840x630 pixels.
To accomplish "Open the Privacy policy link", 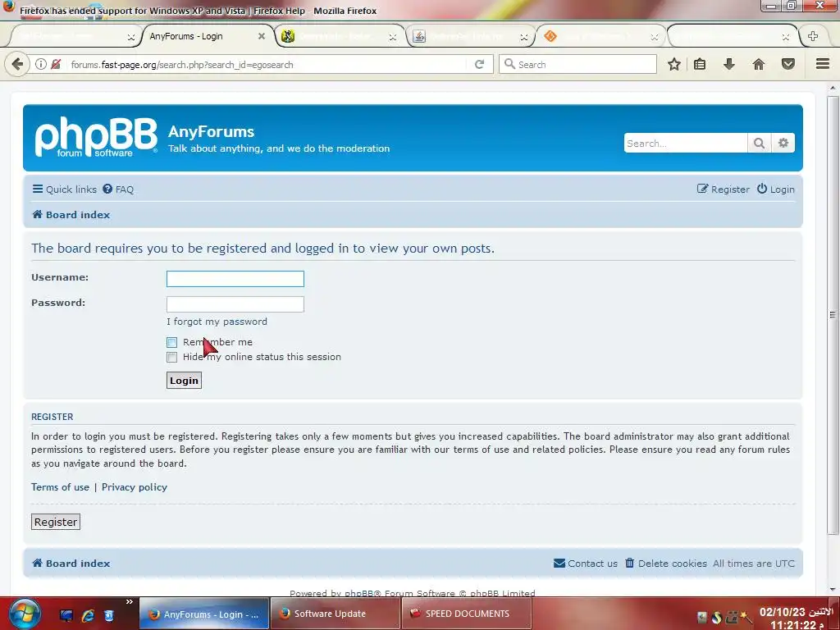I will click(x=135, y=487).
